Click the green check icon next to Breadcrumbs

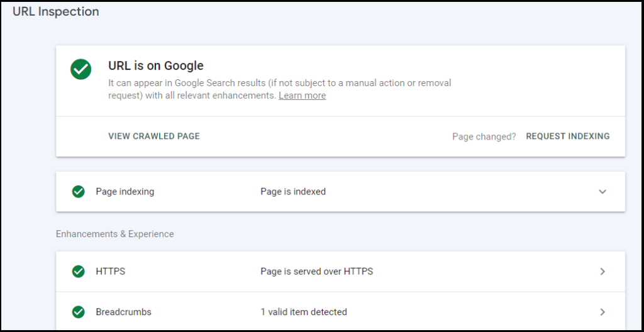(x=79, y=312)
